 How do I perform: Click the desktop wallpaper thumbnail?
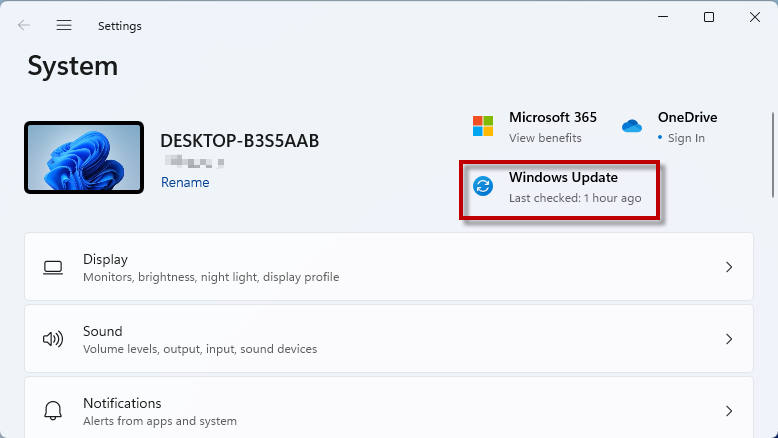[84, 158]
